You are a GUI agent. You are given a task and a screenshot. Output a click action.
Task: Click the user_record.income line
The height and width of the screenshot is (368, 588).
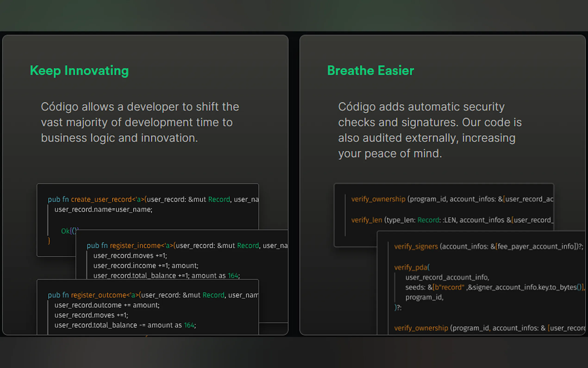146,266
